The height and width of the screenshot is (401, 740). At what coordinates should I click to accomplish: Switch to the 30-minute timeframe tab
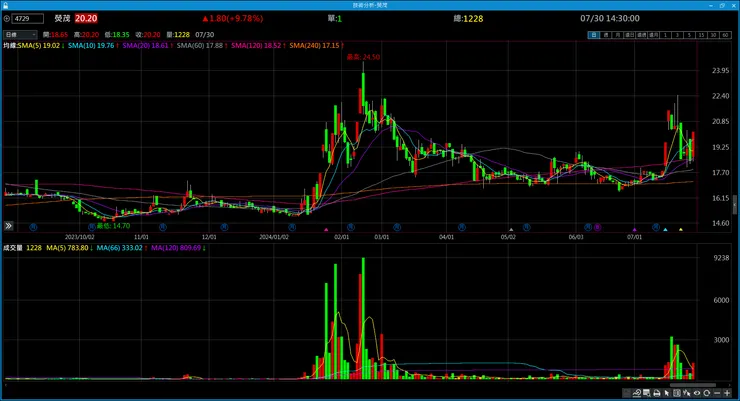(713, 35)
